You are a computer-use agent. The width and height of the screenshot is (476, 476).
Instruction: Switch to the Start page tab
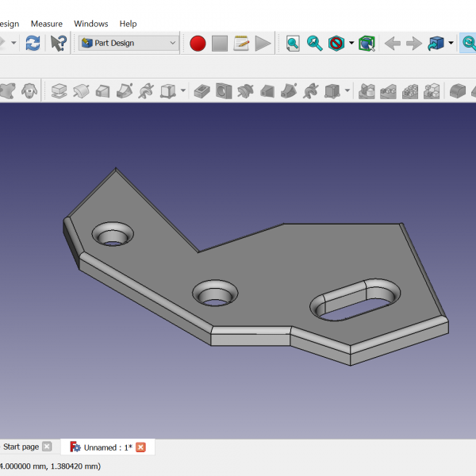coord(21,447)
